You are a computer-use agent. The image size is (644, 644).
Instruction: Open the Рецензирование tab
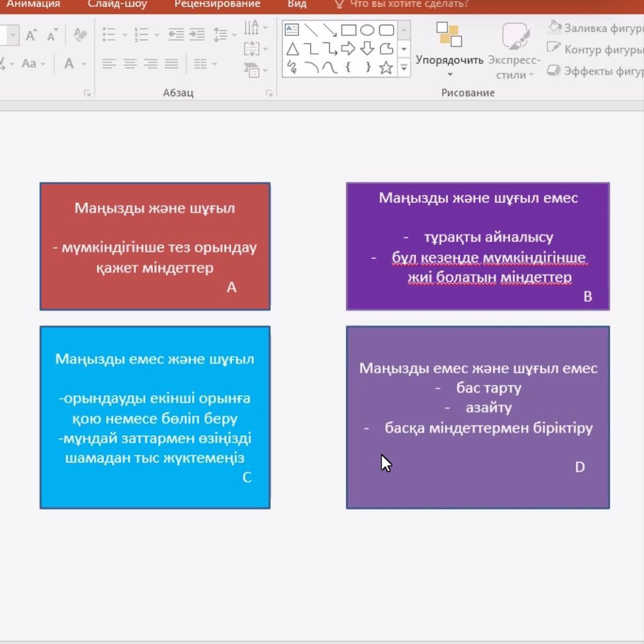217,4
